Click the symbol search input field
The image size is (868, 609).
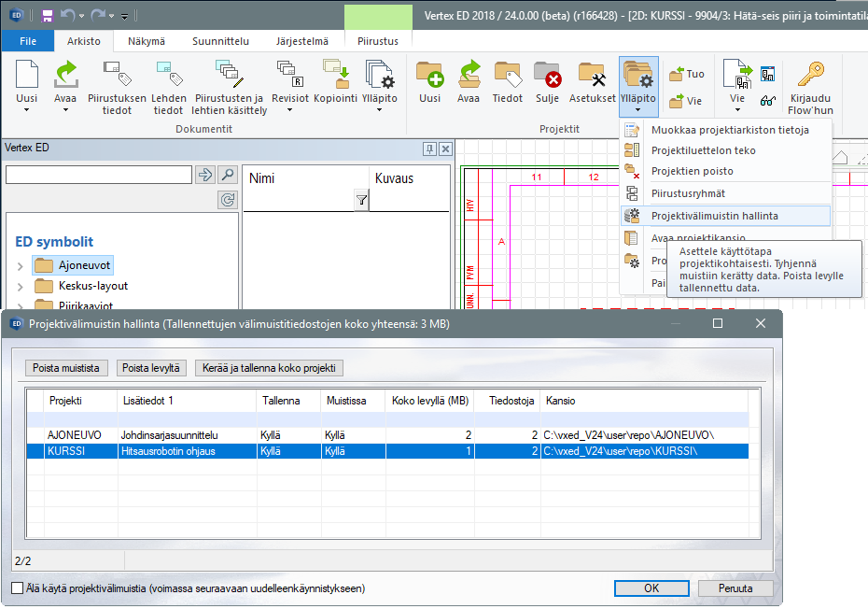98,175
